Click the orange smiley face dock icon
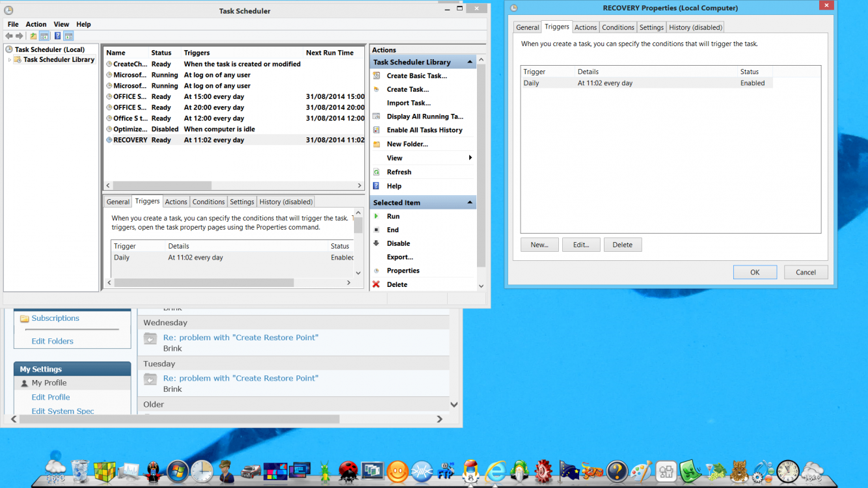Viewport: 868px width, 488px height. (397, 470)
